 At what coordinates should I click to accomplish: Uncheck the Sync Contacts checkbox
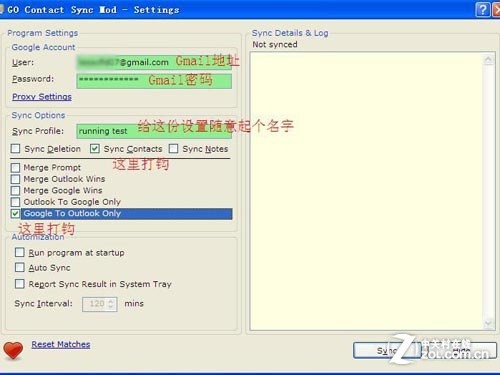[95, 149]
